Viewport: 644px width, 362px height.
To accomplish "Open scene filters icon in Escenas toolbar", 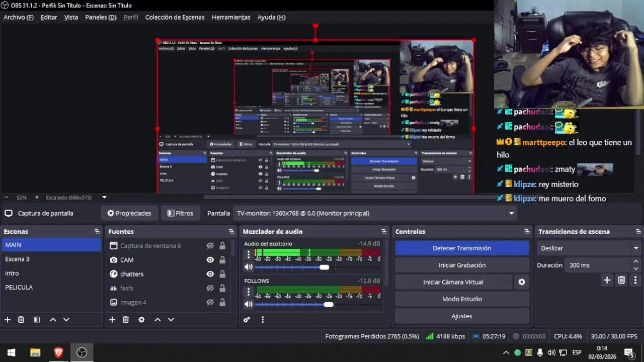I will pos(37,320).
